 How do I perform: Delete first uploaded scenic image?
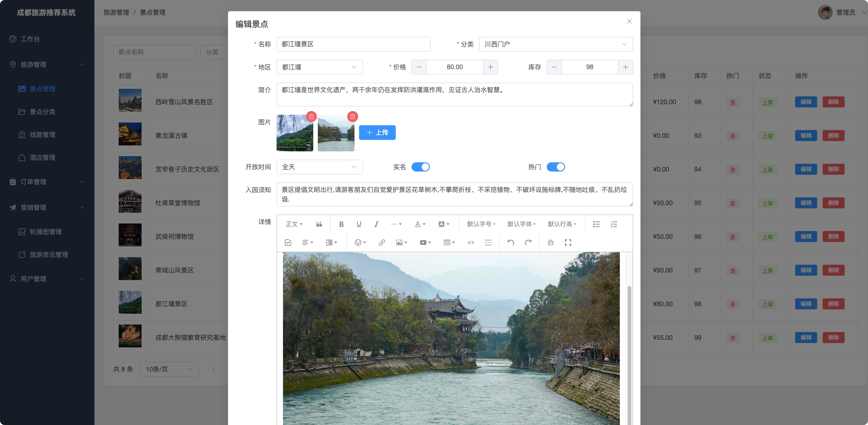(311, 117)
